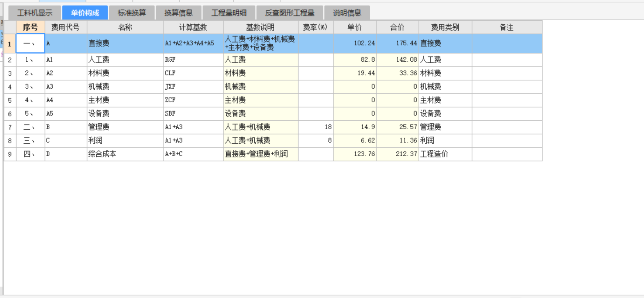Select the 利润 name cell
Viewport: 644px width, 298px height.
(x=125, y=141)
